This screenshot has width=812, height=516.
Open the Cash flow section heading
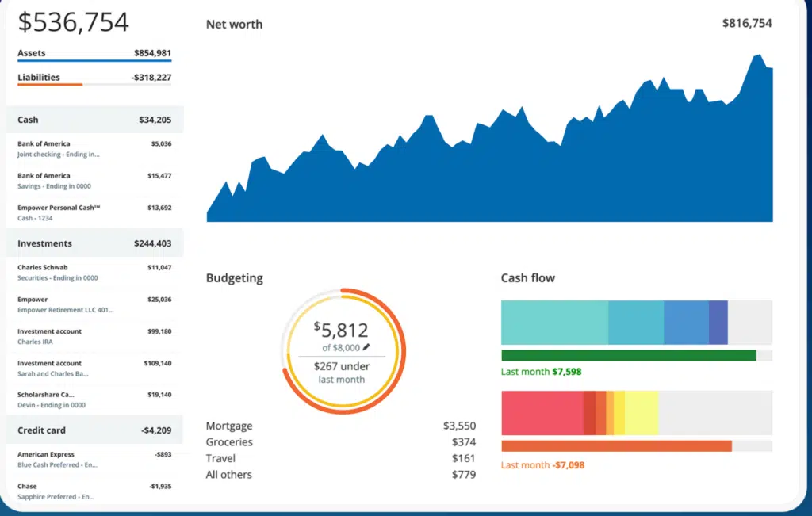[x=527, y=278]
